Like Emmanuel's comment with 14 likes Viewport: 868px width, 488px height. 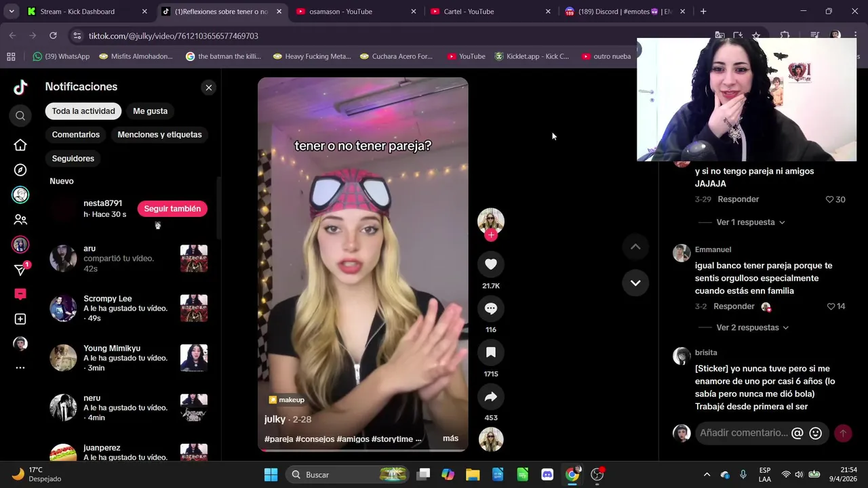[x=831, y=307]
